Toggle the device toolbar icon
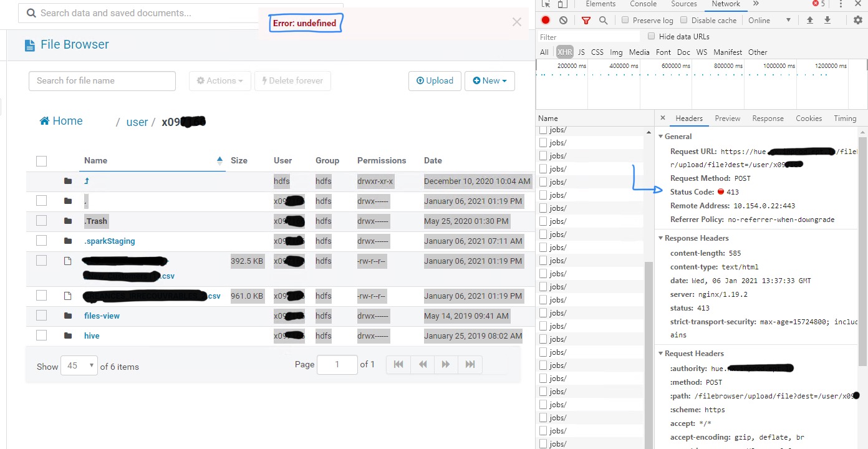 (x=562, y=4)
